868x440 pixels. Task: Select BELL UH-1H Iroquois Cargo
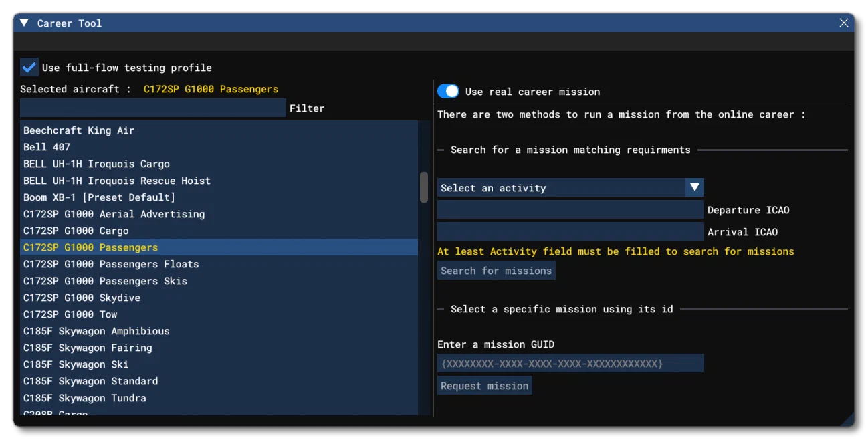click(219, 164)
